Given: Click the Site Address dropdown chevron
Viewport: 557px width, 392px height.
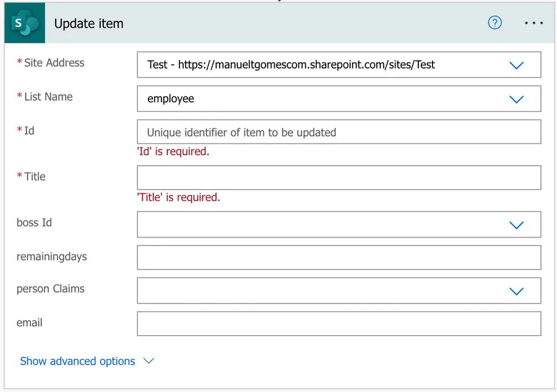Looking at the screenshot, I should [x=516, y=65].
